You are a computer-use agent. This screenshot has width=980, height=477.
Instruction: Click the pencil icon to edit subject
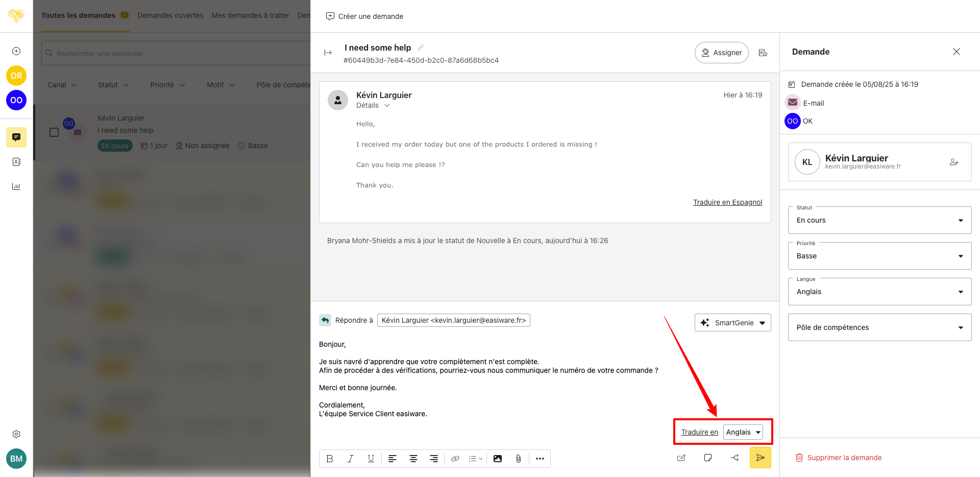tap(421, 47)
